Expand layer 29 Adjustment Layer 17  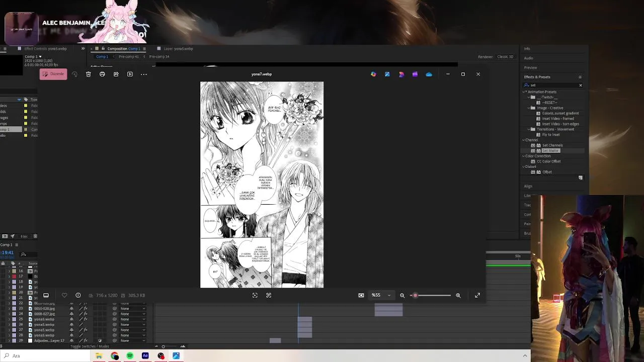point(9,340)
